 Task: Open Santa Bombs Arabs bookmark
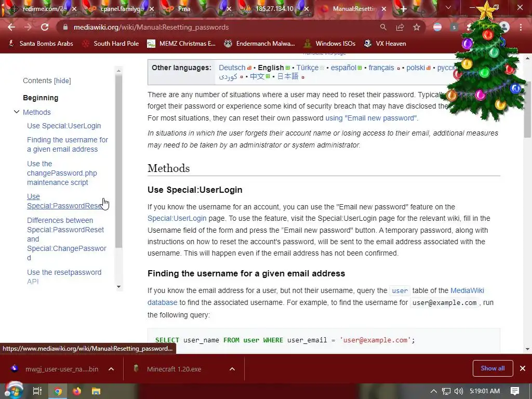point(41,44)
